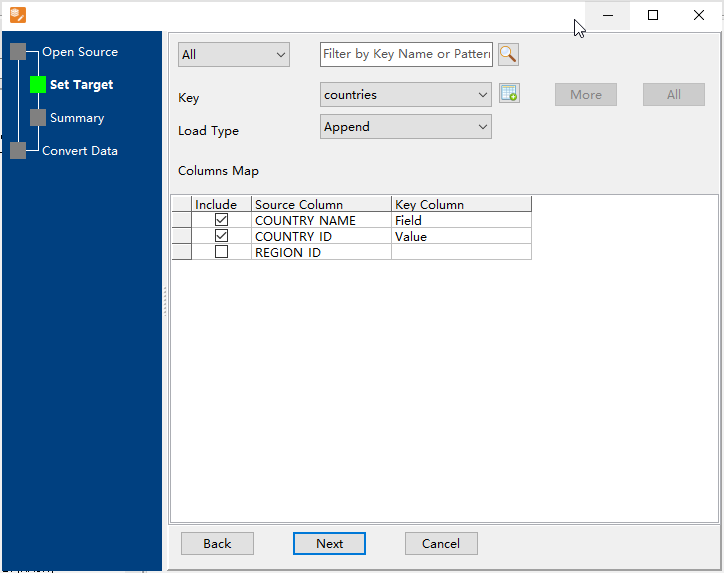The width and height of the screenshot is (724, 573).
Task: Click the new key icon next to countries
Action: pyautogui.click(x=508, y=95)
